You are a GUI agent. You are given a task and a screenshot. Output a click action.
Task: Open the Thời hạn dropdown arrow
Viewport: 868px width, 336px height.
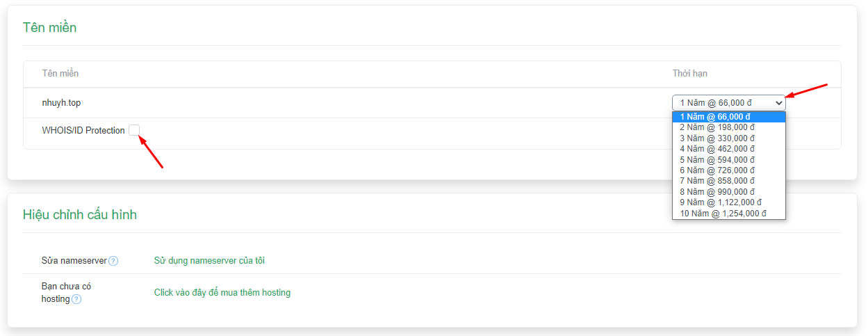click(778, 103)
